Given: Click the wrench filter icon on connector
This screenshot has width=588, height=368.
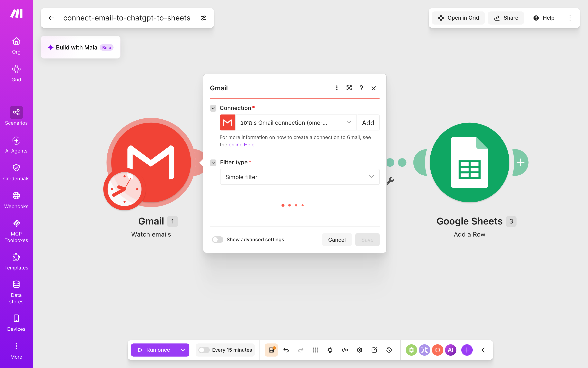Looking at the screenshot, I should (x=390, y=181).
